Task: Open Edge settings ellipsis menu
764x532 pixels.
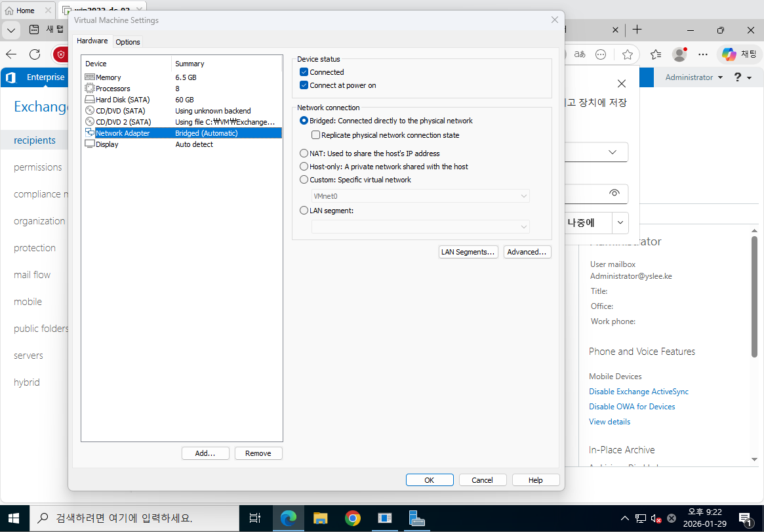Action: 702,54
